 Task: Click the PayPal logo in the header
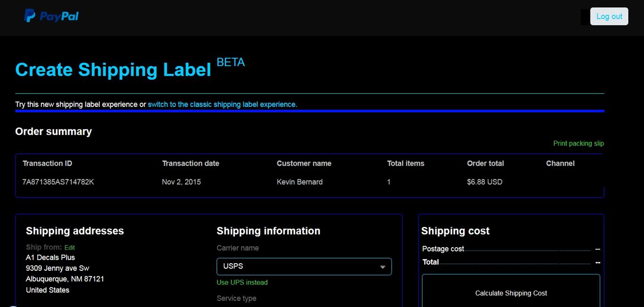51,16
